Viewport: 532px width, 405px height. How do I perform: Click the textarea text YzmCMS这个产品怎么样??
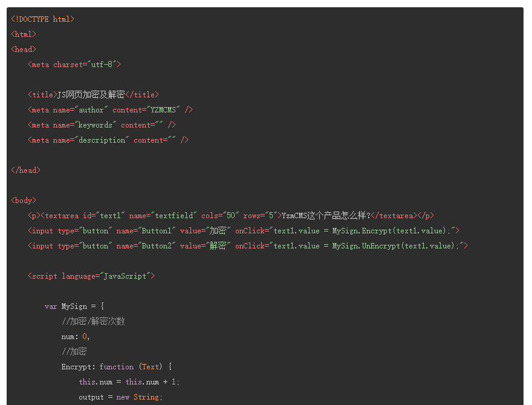[x=325, y=216]
